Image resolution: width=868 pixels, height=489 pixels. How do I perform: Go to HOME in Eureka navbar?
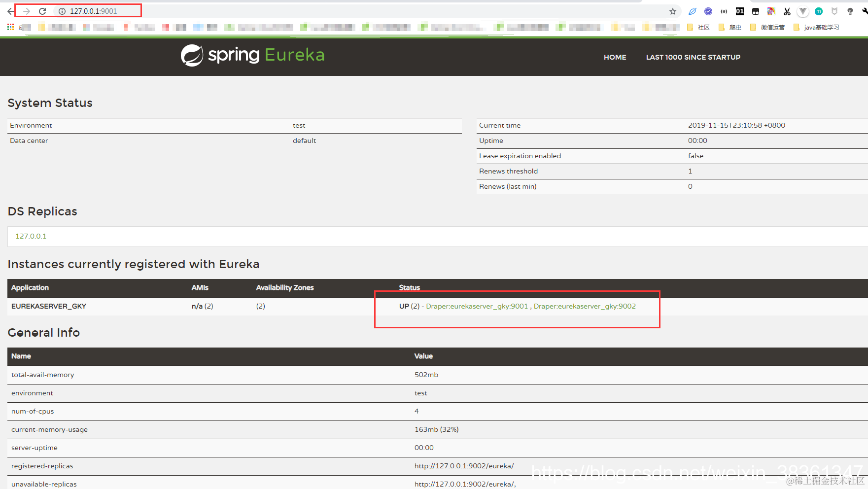click(615, 57)
